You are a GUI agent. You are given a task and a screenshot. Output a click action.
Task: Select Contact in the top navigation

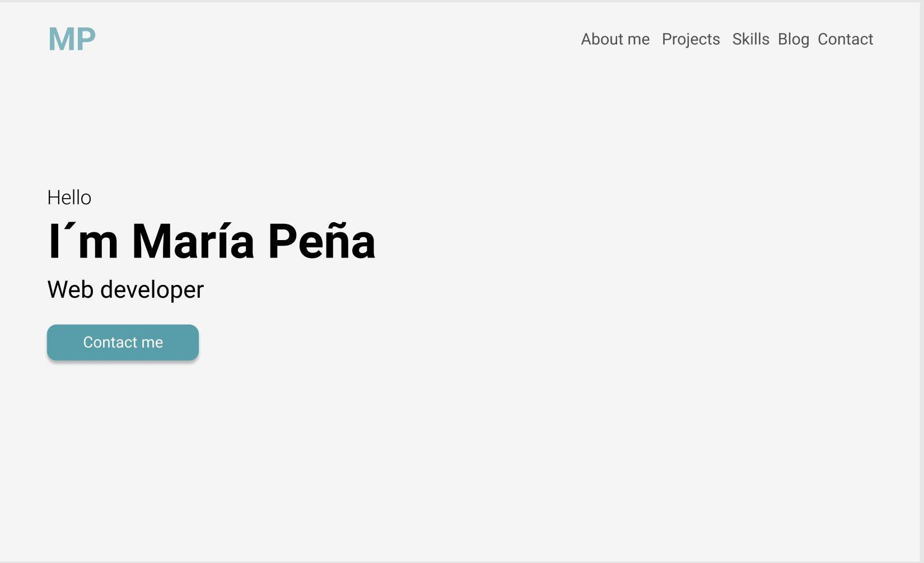(x=845, y=39)
